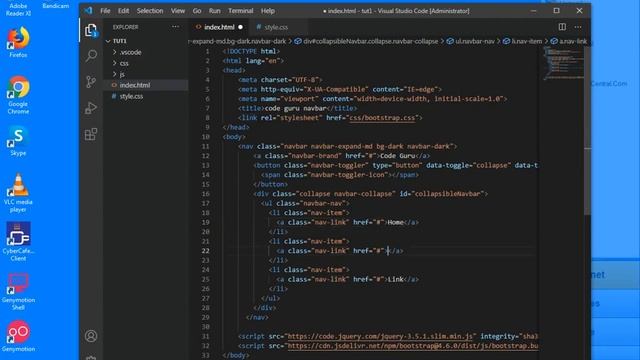Open Firefox desktop shortcut

(18, 42)
